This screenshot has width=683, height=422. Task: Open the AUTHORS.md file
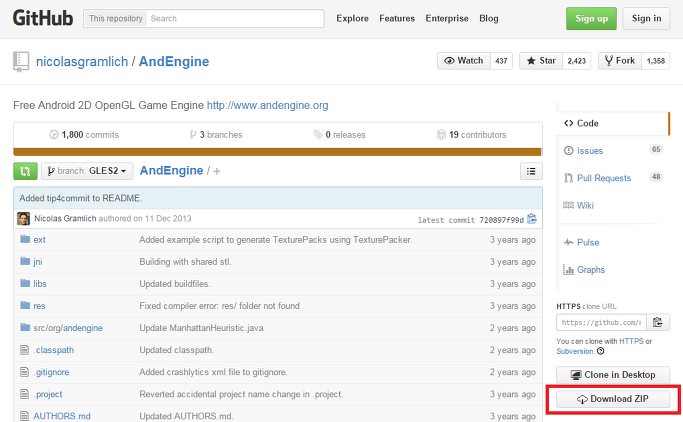(x=62, y=416)
